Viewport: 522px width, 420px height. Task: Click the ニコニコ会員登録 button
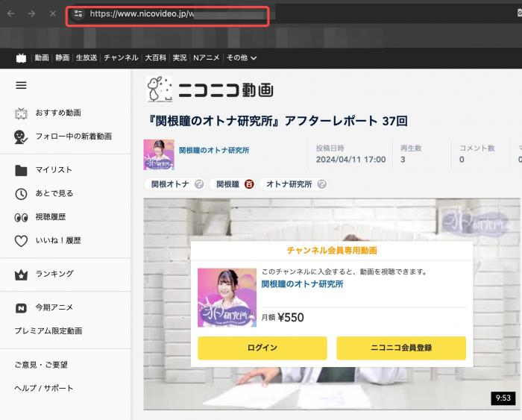point(401,348)
